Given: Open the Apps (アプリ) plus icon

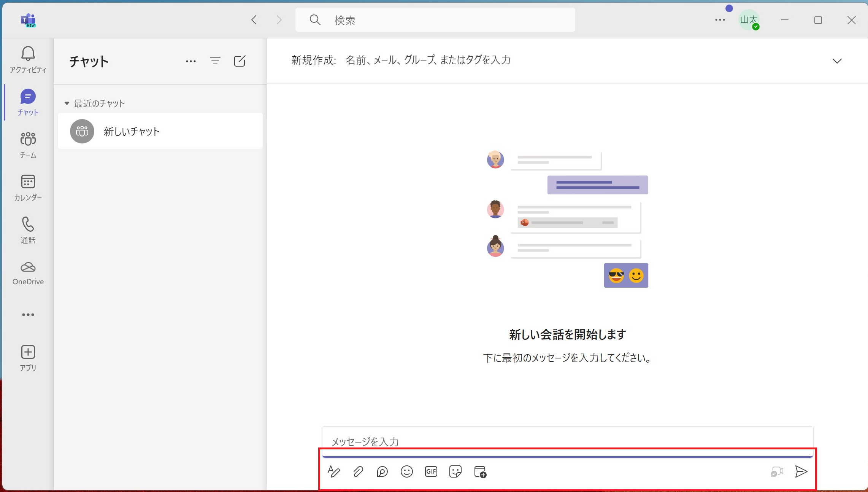Looking at the screenshot, I should [x=28, y=352].
